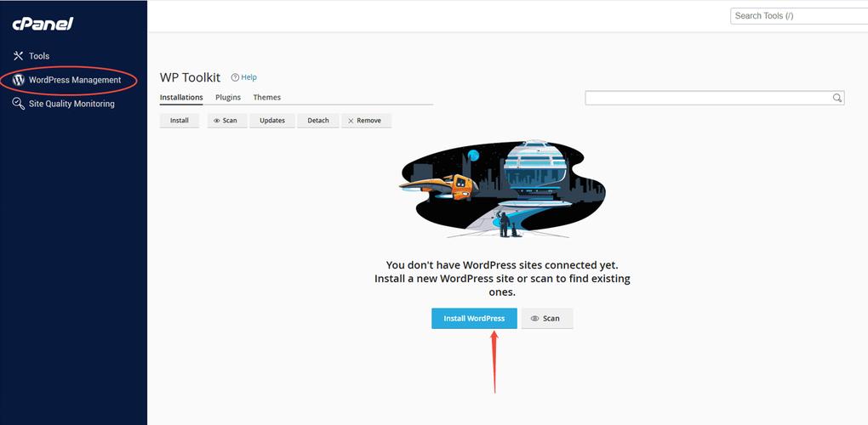Select the Installations tab

(181, 97)
